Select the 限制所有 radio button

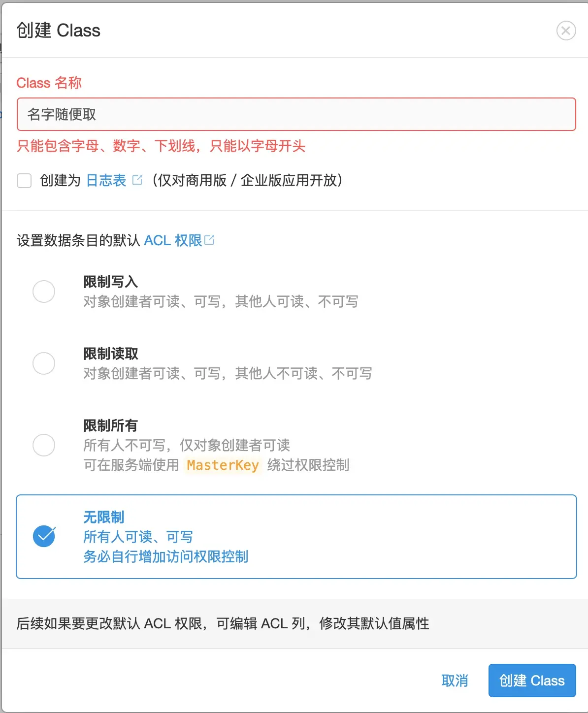44,445
